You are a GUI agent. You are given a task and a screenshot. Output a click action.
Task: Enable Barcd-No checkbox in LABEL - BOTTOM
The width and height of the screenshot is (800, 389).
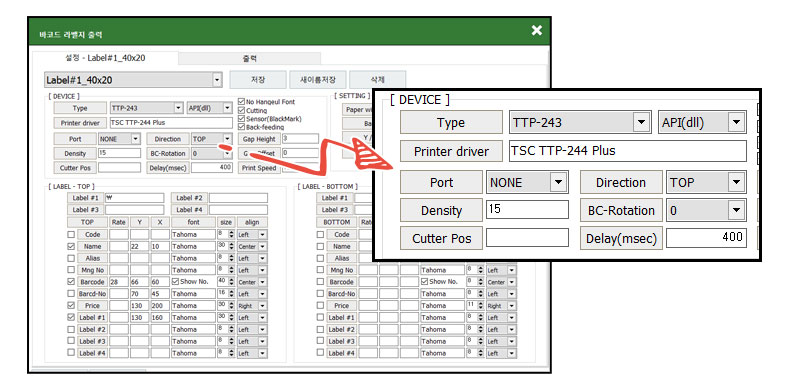(x=320, y=294)
